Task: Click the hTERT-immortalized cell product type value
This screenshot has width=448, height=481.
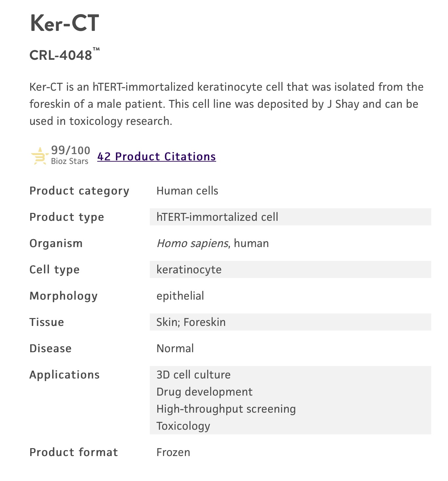Action: (x=217, y=217)
